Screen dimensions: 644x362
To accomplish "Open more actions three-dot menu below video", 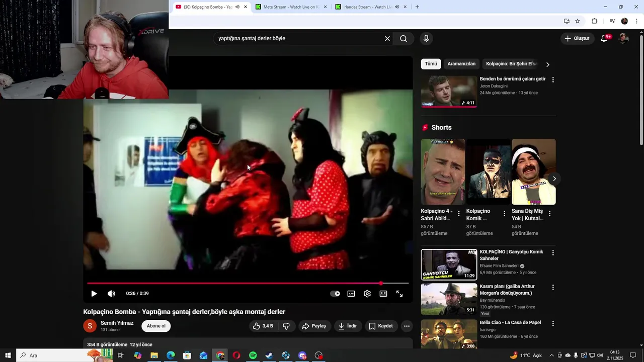I will coord(407,326).
